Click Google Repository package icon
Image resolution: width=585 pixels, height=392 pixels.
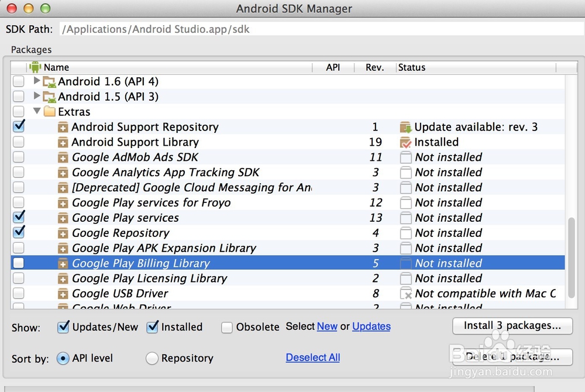point(63,233)
